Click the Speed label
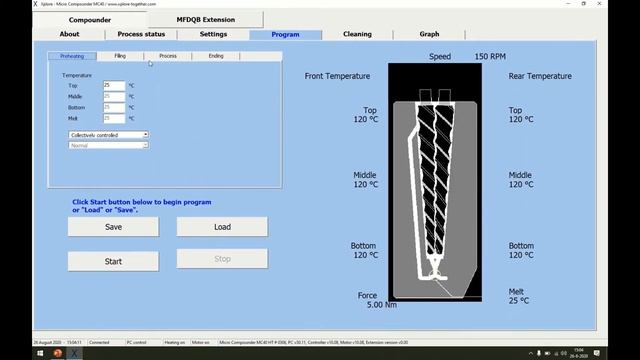This screenshot has height=360, width=640. tap(440, 57)
